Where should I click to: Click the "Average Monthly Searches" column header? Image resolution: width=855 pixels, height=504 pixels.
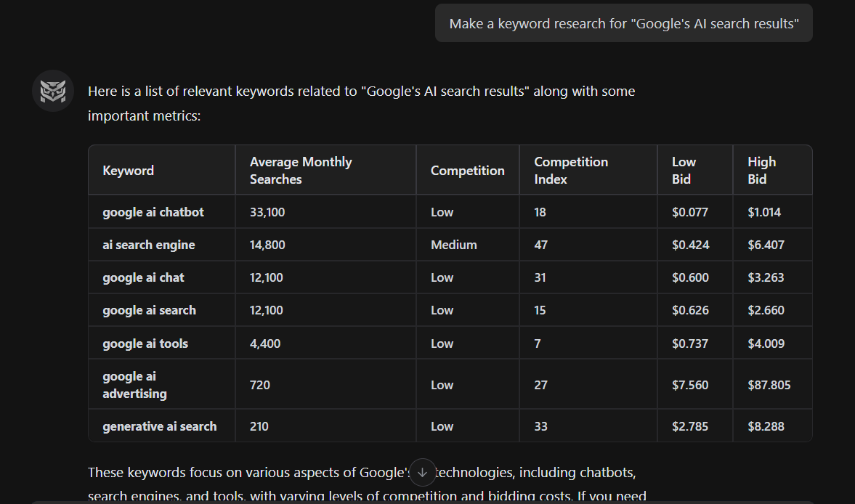(x=301, y=170)
